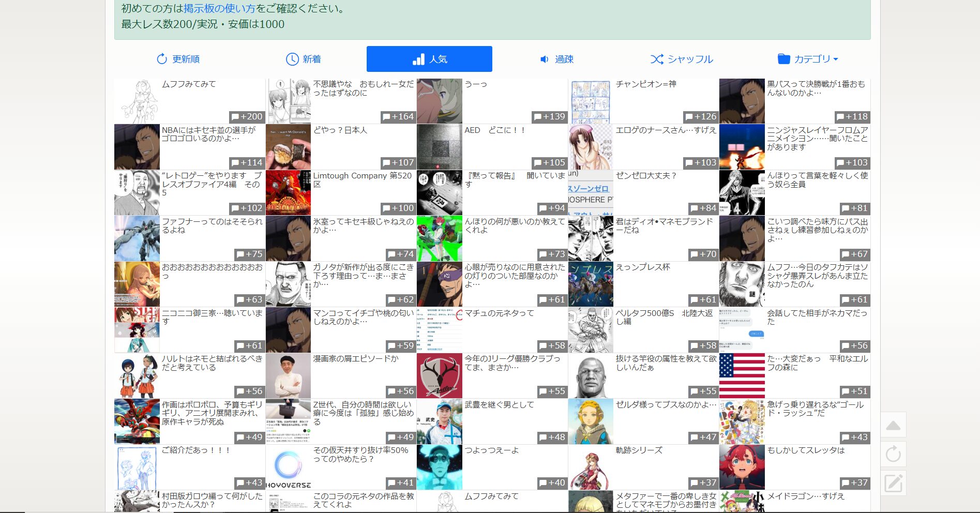Open the Limtough Company 第520区 thread
The image size is (980, 513).
[x=362, y=180]
